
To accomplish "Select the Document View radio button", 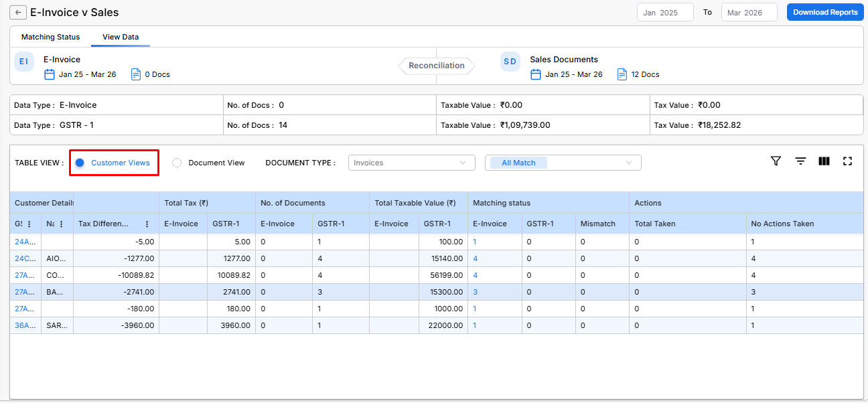I will tap(177, 163).
